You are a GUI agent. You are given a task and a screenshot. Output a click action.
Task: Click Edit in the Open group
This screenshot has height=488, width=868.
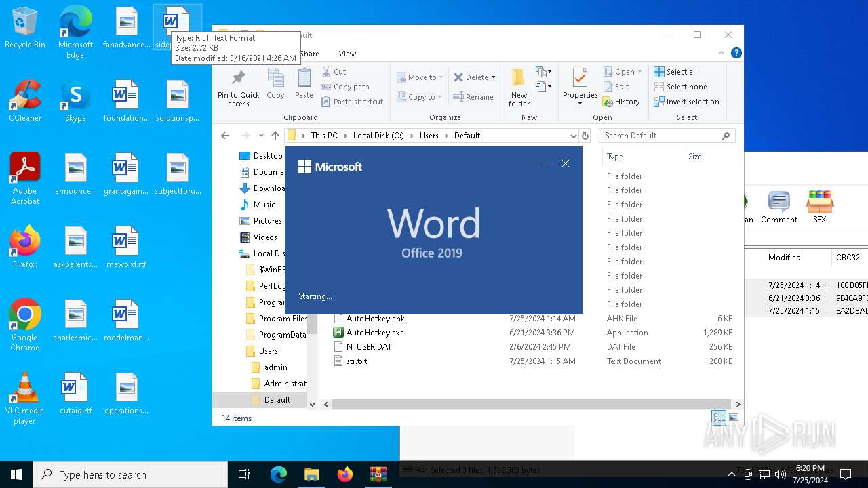point(616,87)
